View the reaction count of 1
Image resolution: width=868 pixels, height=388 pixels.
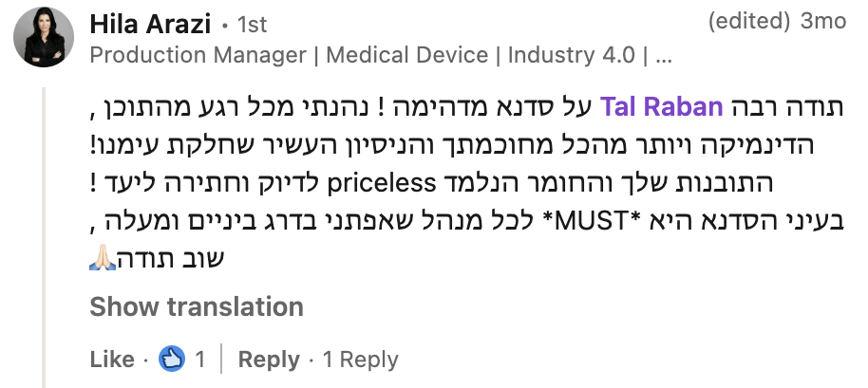[x=200, y=360]
